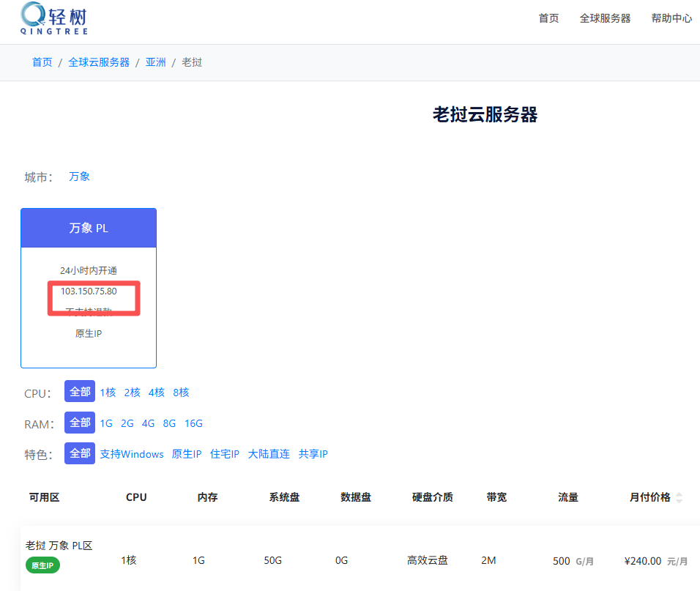Open 全球云服务器 breadcrumb link

click(x=99, y=62)
